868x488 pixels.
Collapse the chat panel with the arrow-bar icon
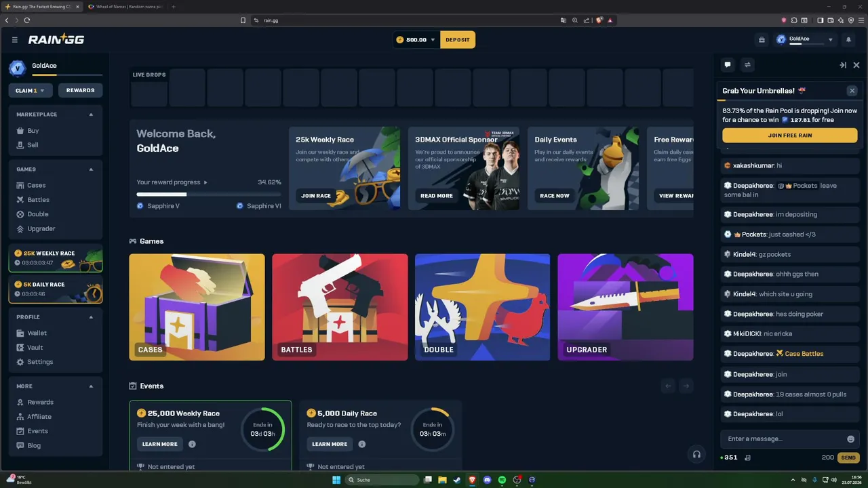[843, 65]
